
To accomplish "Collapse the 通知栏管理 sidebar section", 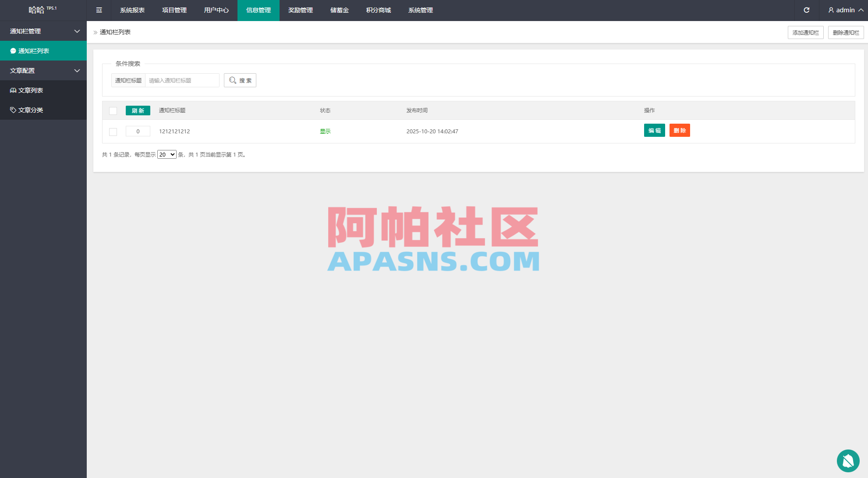I will [43, 31].
